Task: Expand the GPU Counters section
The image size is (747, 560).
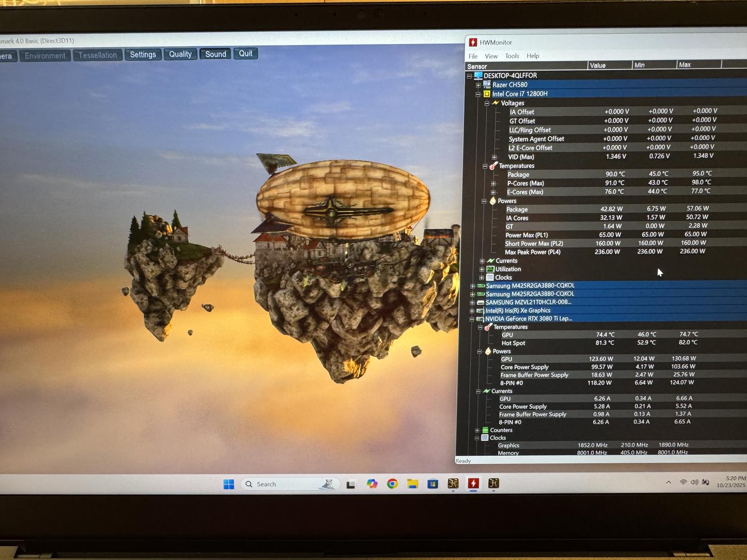Action: coord(477,430)
